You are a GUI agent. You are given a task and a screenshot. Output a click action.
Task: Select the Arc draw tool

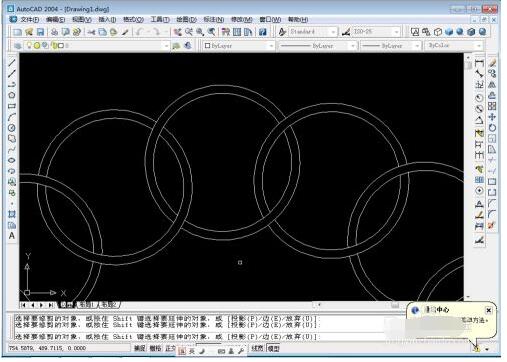[x=12, y=117]
